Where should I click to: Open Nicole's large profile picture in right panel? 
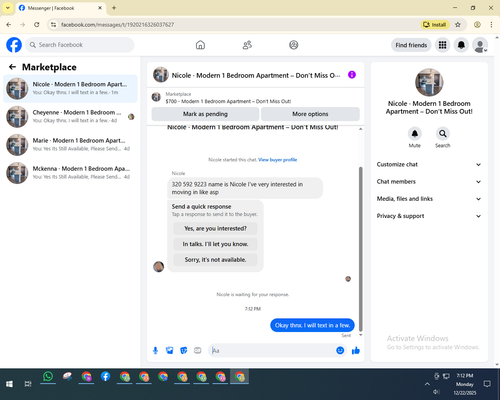coord(429,82)
